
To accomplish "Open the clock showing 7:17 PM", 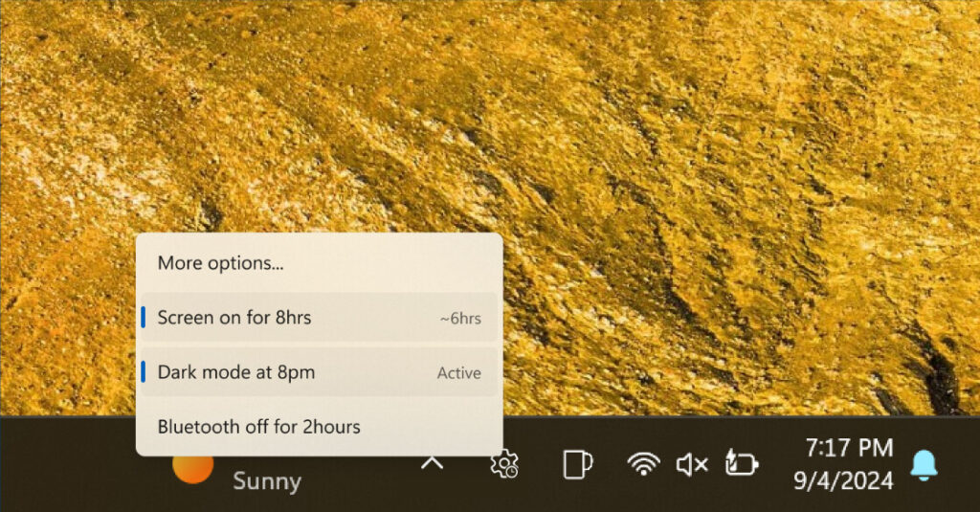I will point(849,448).
